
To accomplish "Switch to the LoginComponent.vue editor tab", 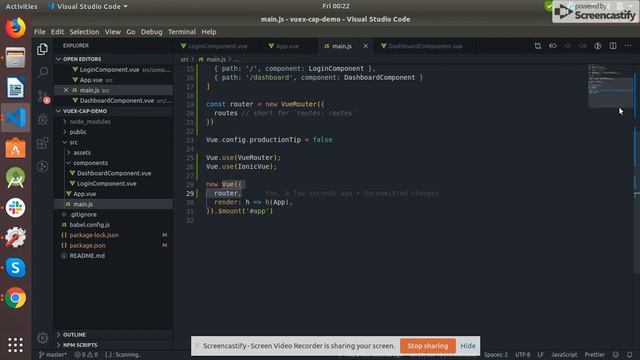I will (217, 46).
